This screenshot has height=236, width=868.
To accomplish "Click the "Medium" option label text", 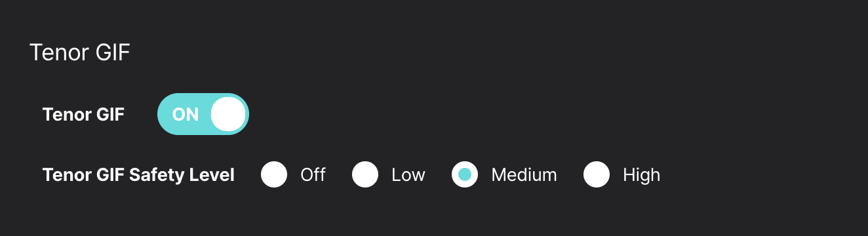I will point(524,175).
